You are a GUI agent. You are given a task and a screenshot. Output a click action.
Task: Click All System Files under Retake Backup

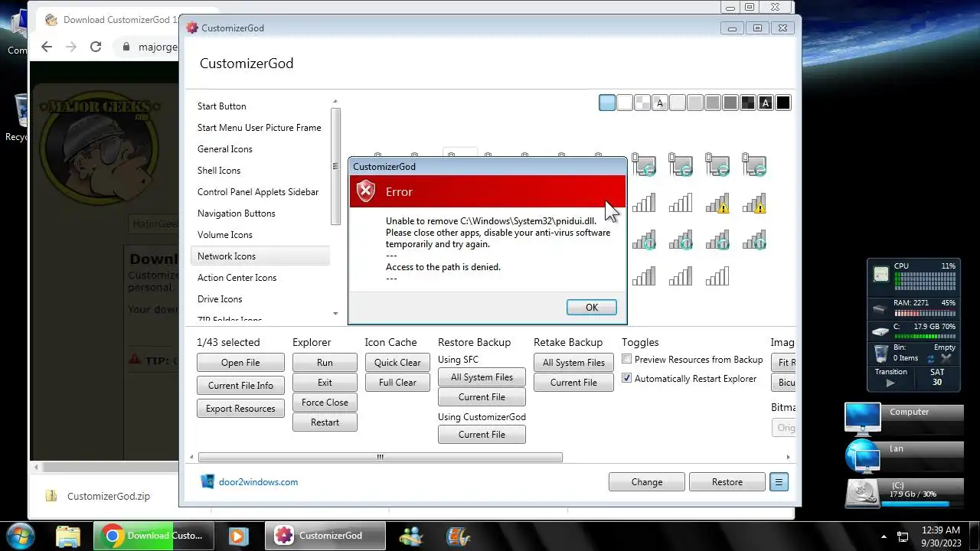tap(573, 363)
